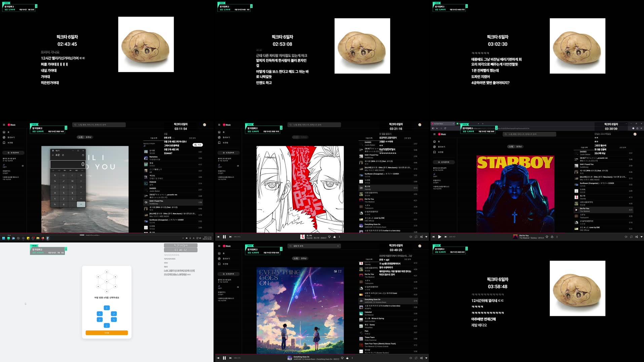Toggle shuffle in the Starboy panel player bar
Image resolution: width=644 pixels, height=362 pixels.
pos(636,237)
